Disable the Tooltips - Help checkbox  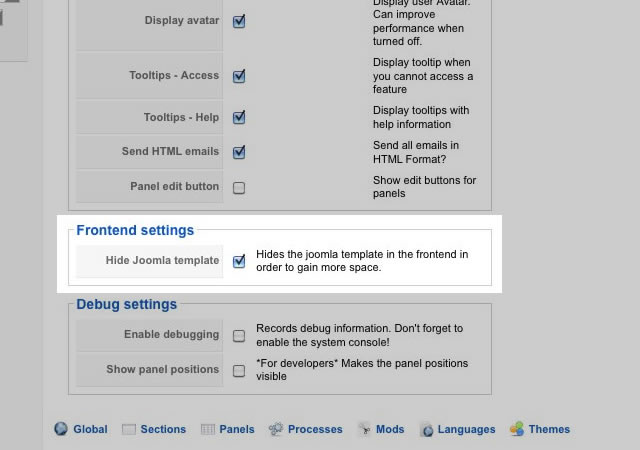point(239,117)
